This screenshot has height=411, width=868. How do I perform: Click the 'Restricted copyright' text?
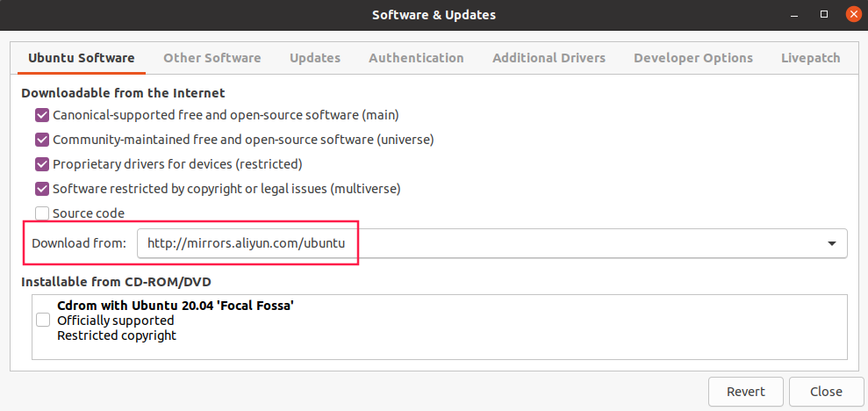click(x=117, y=335)
